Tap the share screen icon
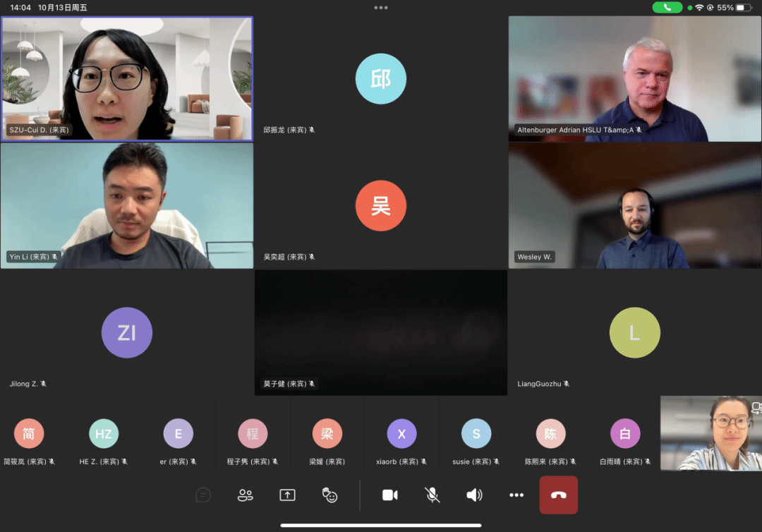Screen dimensions: 762x532 287,495
